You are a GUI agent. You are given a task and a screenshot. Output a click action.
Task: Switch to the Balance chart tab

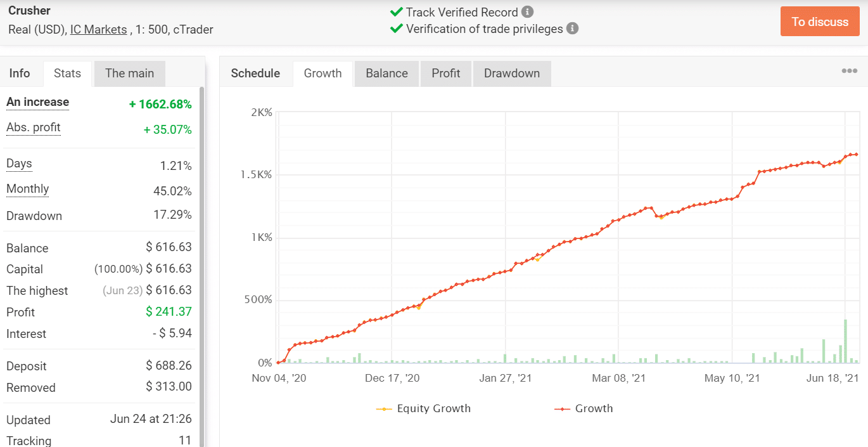coord(386,74)
